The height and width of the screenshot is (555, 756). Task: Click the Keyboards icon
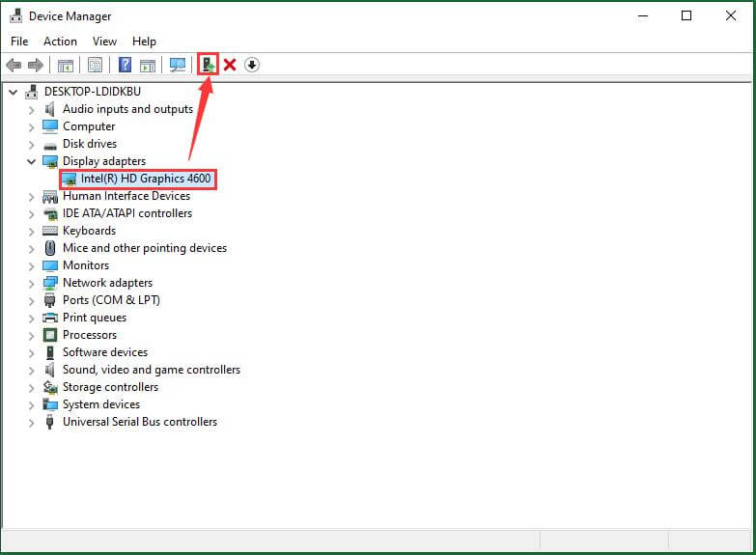(50, 231)
